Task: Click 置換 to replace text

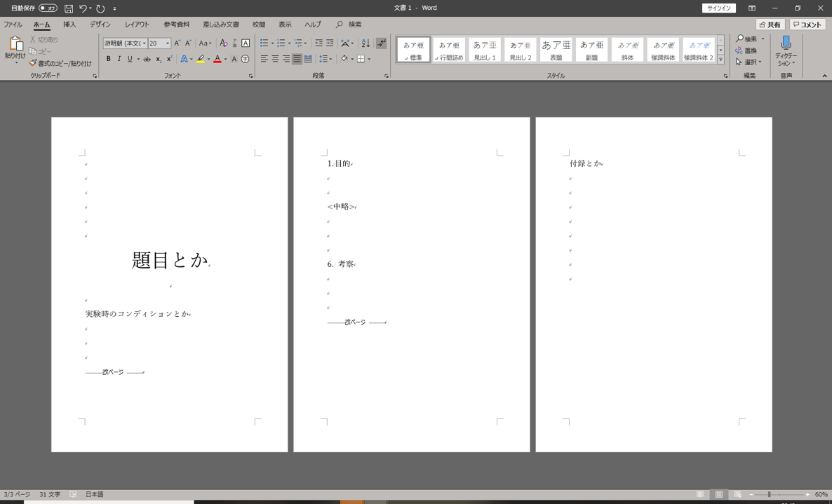Action: point(746,50)
